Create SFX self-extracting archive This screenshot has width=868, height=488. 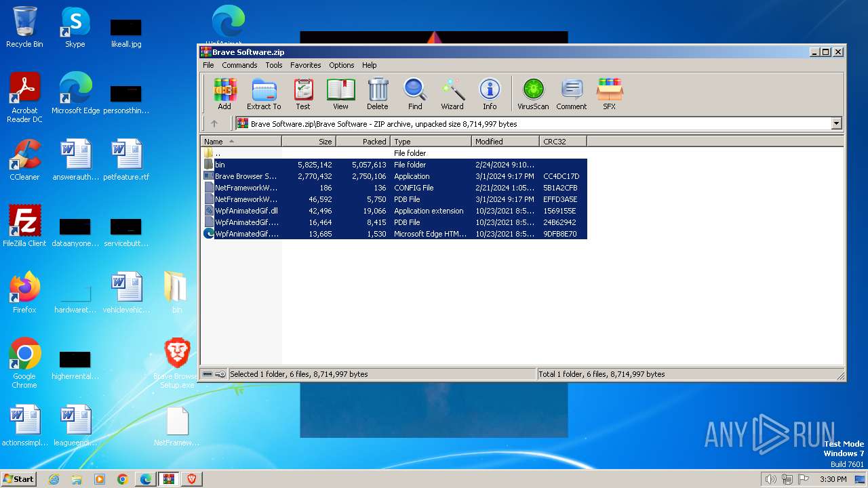610,94
